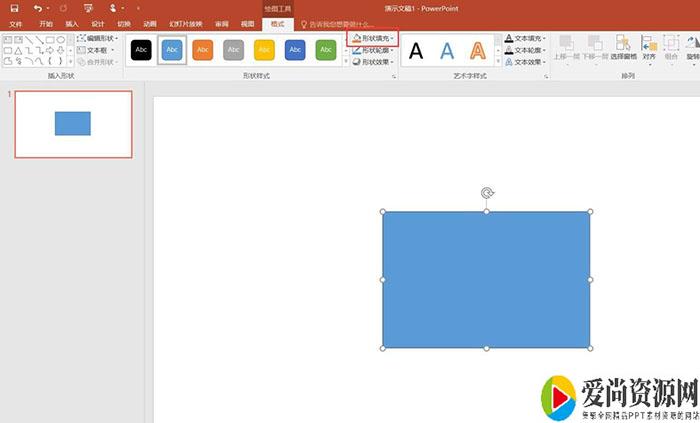Image resolution: width=700 pixels, height=423 pixels.
Task: Switch to the Insert (插入) ribbon tab
Action: 72,23
